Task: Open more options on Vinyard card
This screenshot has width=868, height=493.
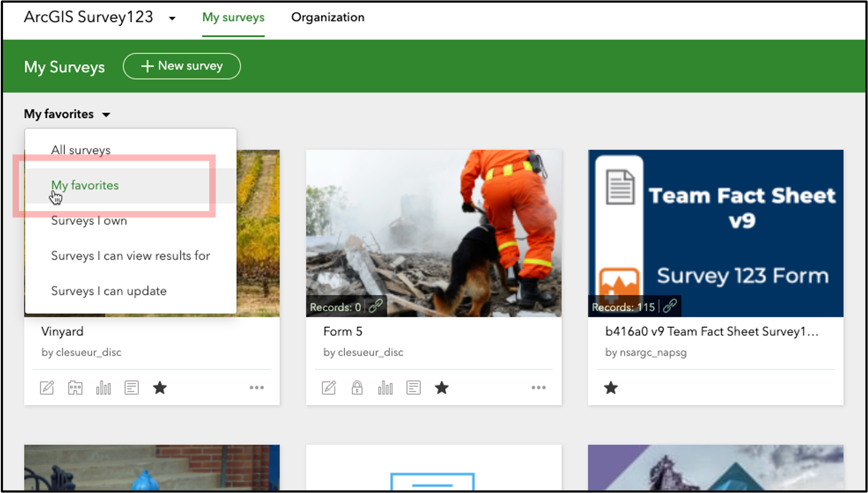Action: pos(257,388)
